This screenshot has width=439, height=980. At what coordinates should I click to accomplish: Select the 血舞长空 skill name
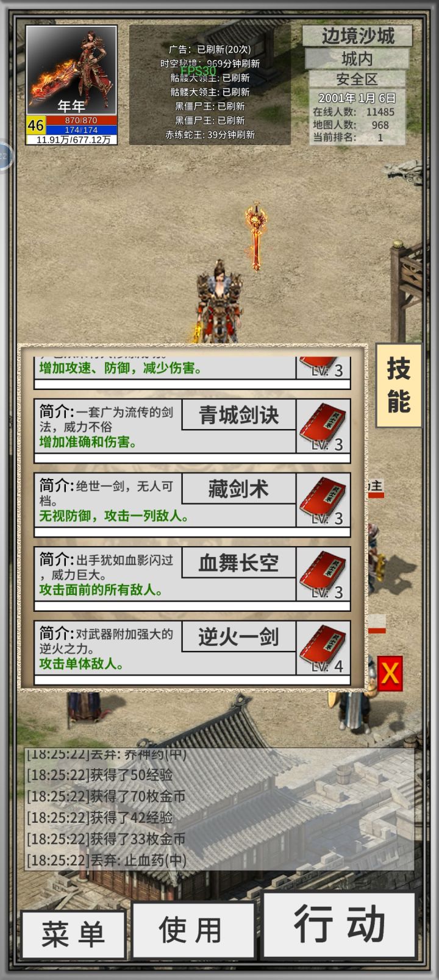click(239, 563)
